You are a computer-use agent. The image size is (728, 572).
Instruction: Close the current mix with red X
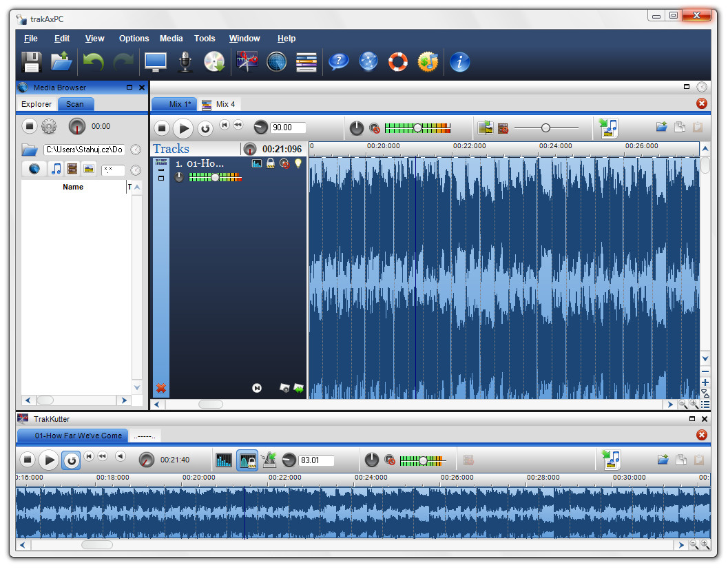point(702,103)
